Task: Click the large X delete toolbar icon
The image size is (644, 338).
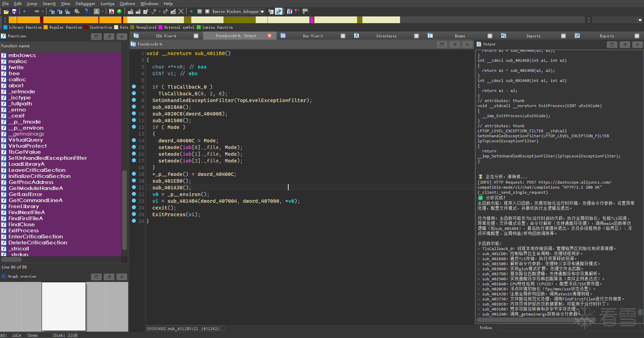Action: pos(181,11)
